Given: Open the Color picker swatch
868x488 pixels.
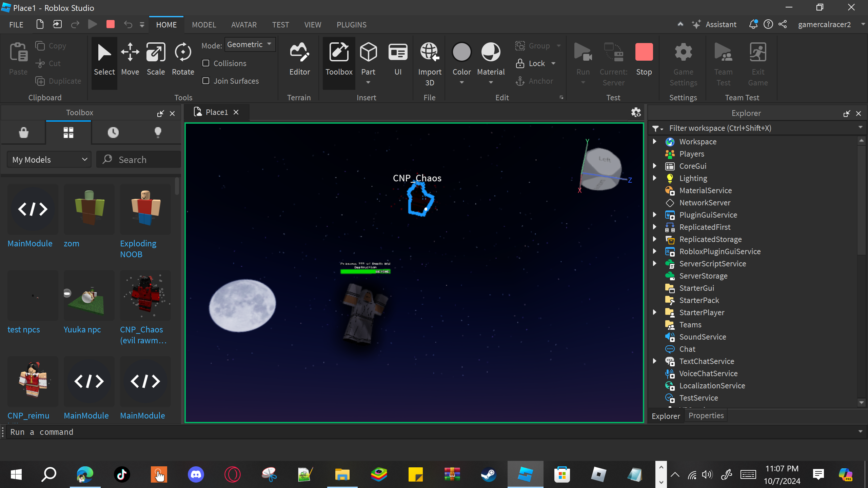Looking at the screenshot, I should [x=461, y=53].
